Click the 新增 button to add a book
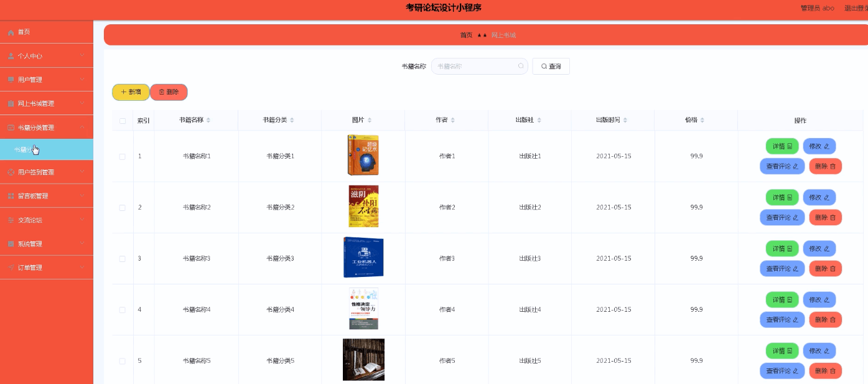Viewport: 868px width, 384px height. pyautogui.click(x=131, y=91)
